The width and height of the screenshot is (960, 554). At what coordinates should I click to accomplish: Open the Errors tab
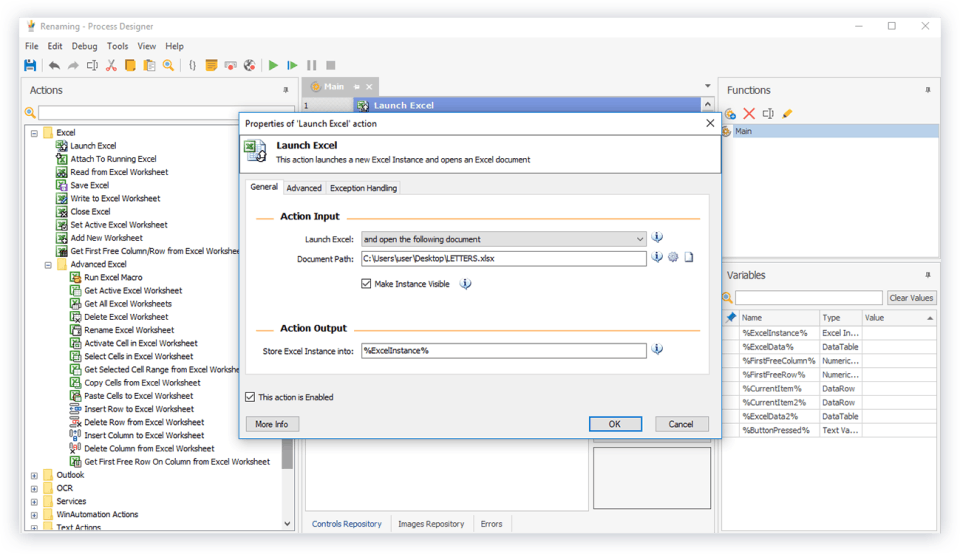click(x=491, y=524)
